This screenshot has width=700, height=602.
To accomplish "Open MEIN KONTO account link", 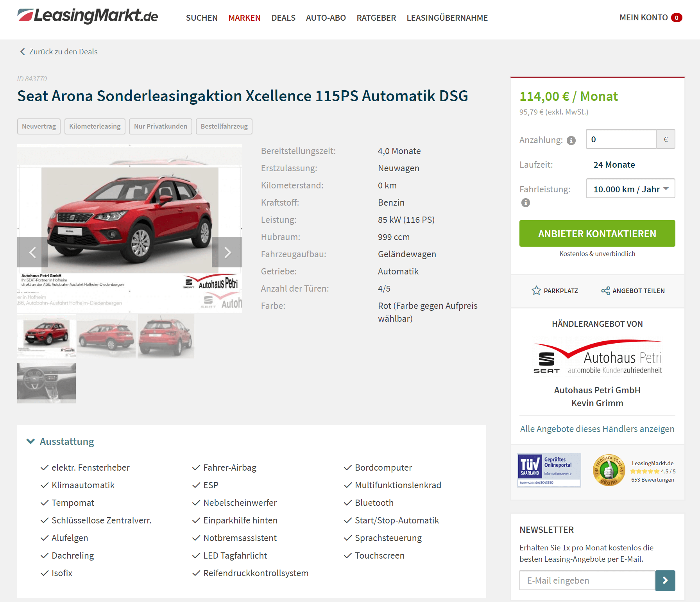I will click(x=643, y=18).
